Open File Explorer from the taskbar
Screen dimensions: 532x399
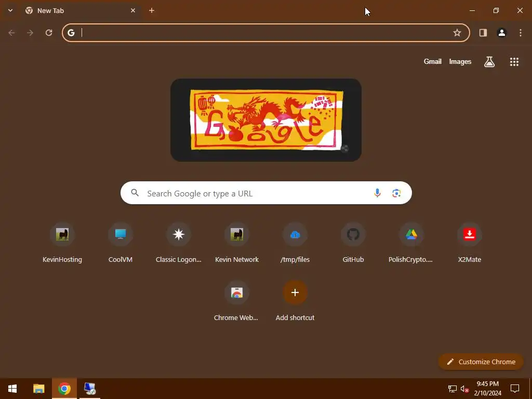pyautogui.click(x=38, y=389)
